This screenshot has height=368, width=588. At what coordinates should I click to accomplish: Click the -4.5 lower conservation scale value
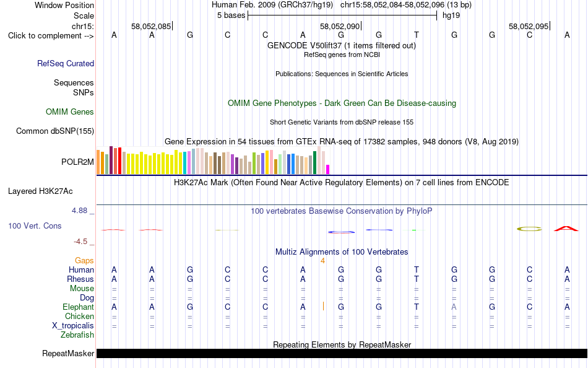click(80, 242)
